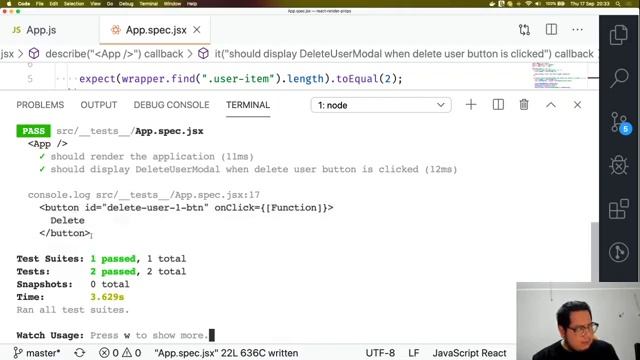The height and width of the screenshot is (360, 640).
Task: Open the OUTPUT panel tab
Action: coord(99,105)
